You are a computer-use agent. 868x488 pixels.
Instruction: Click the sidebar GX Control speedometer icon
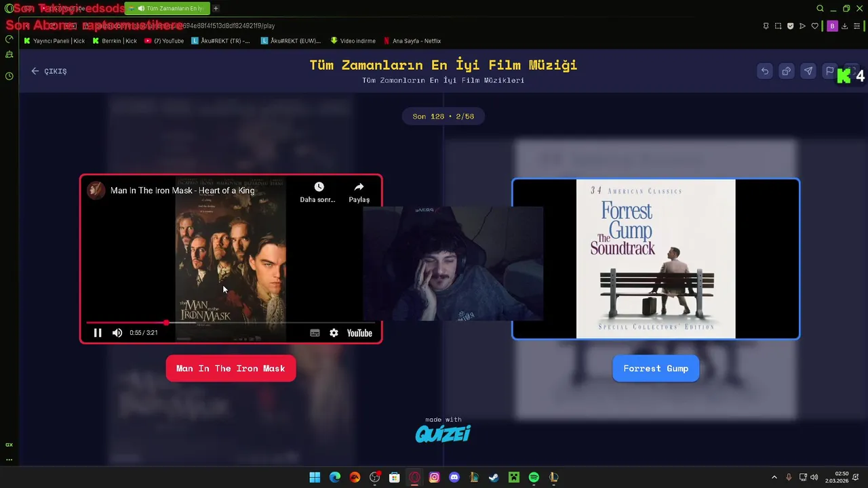(x=9, y=39)
